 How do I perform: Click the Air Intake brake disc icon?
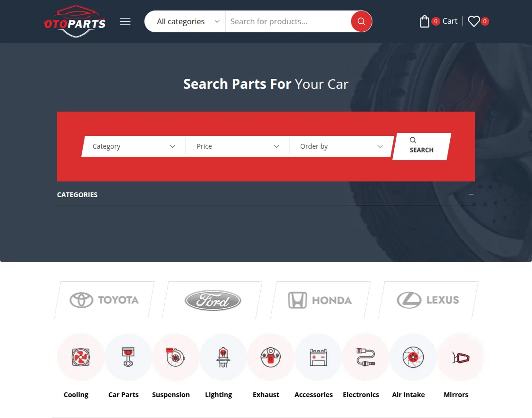click(x=413, y=357)
